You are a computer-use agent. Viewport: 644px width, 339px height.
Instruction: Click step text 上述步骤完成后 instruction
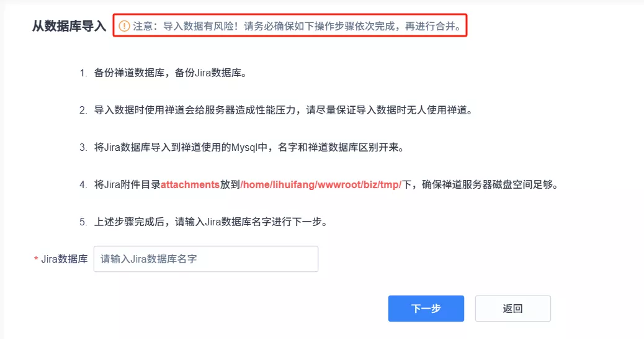coord(211,222)
